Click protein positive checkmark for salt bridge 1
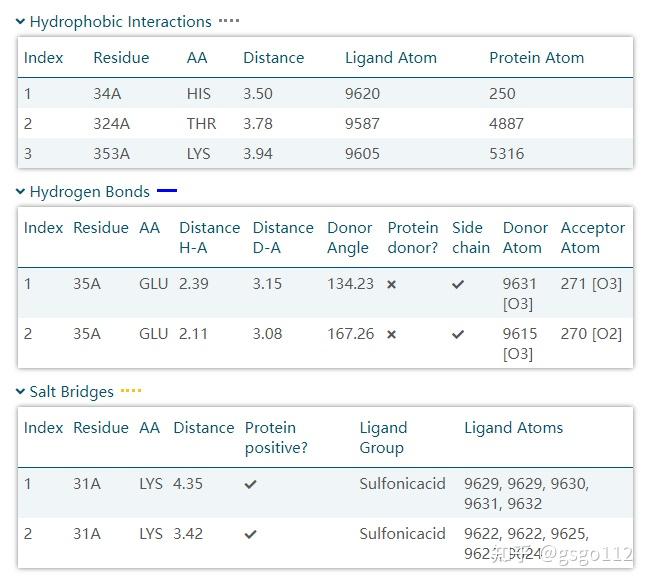Viewport: 650px width, 584px height. click(251, 484)
